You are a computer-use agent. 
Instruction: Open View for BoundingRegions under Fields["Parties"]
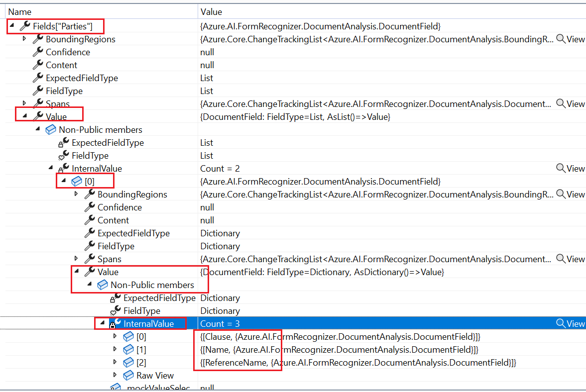pos(570,39)
